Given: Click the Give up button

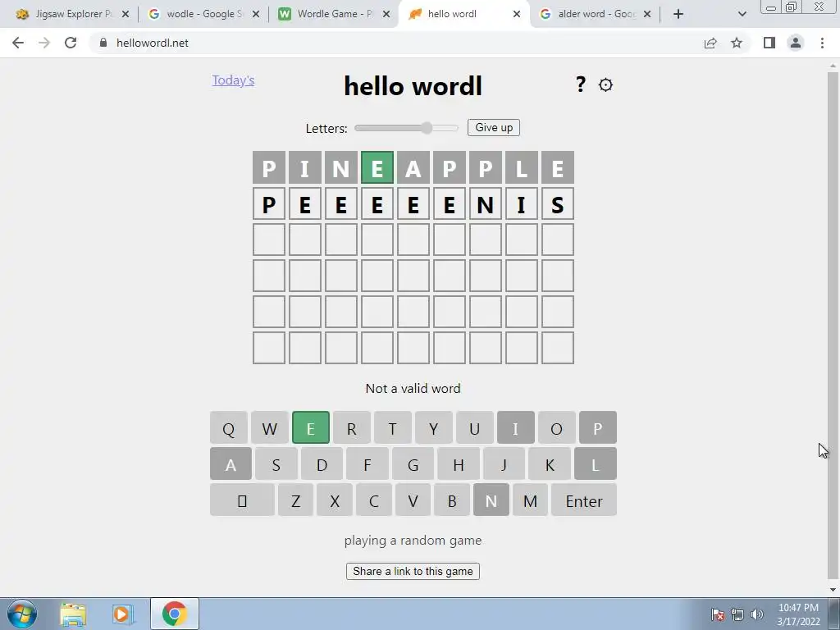Looking at the screenshot, I should tap(493, 127).
